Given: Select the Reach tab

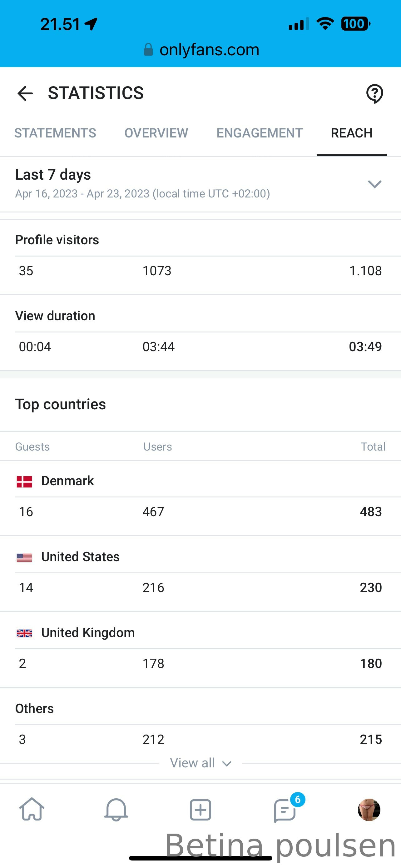Looking at the screenshot, I should (x=352, y=133).
